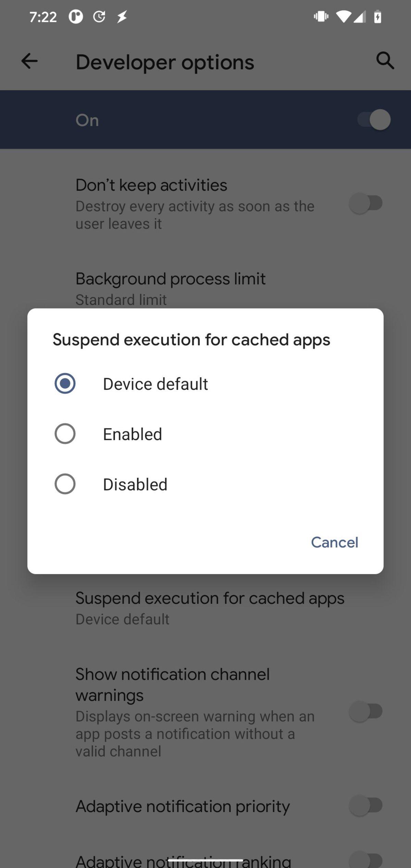The height and width of the screenshot is (868, 411).
Task: Select the Disabled radio option
Action: pyautogui.click(x=65, y=484)
